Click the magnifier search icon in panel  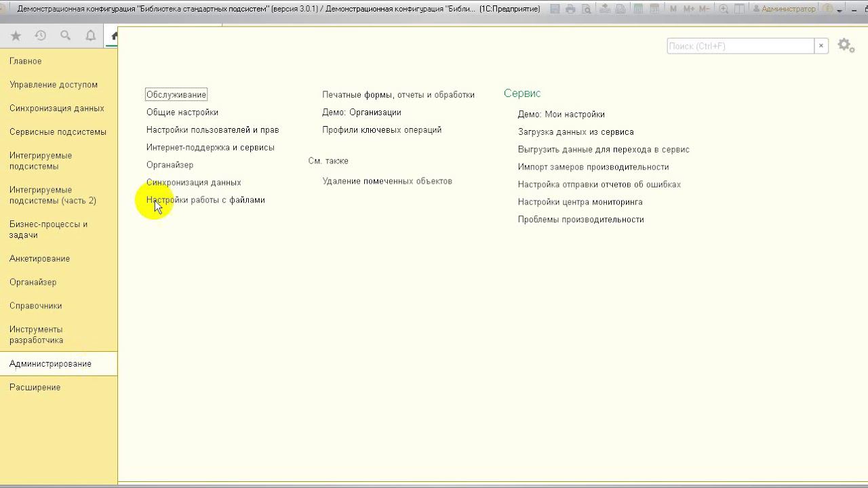(x=66, y=36)
